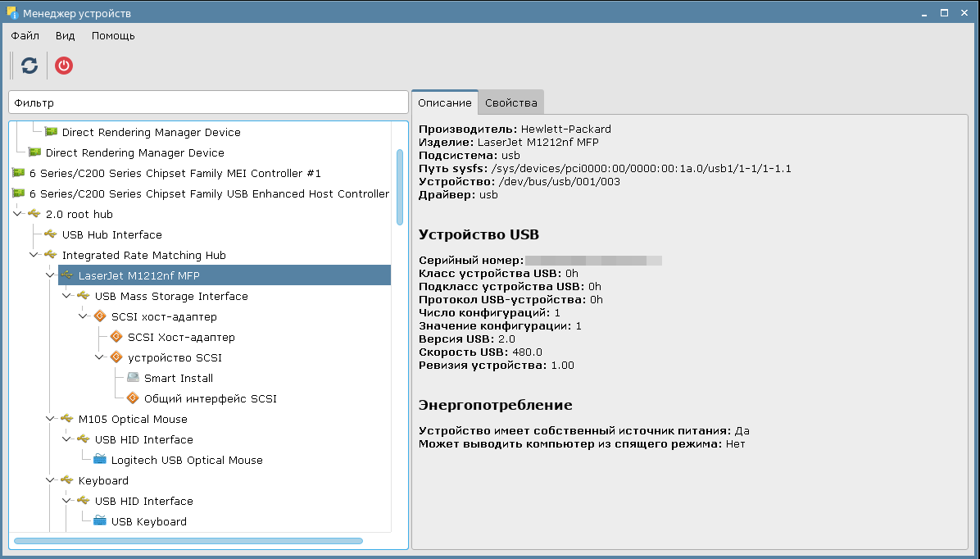Switch to the Свойства tab

point(510,102)
